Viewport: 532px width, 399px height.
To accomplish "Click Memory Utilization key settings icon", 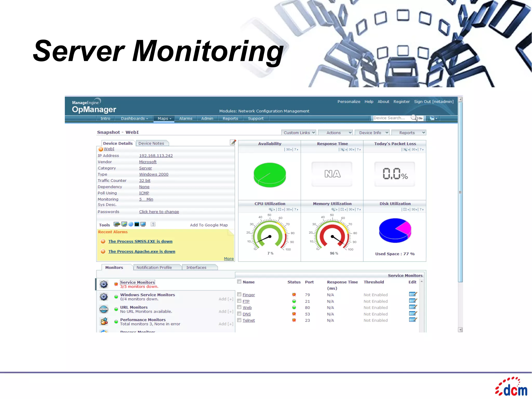I will click(x=334, y=210).
